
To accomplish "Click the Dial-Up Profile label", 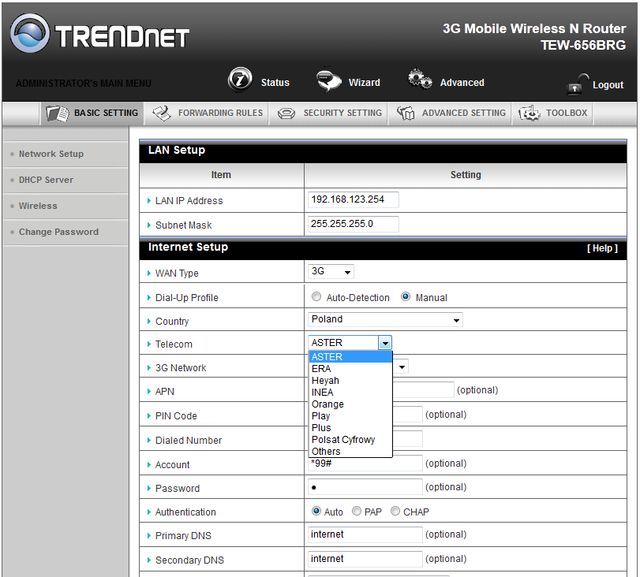I will [187, 297].
